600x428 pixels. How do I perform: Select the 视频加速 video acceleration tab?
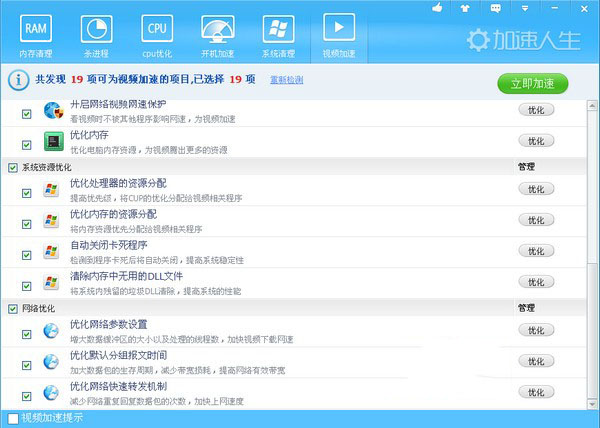tap(339, 36)
